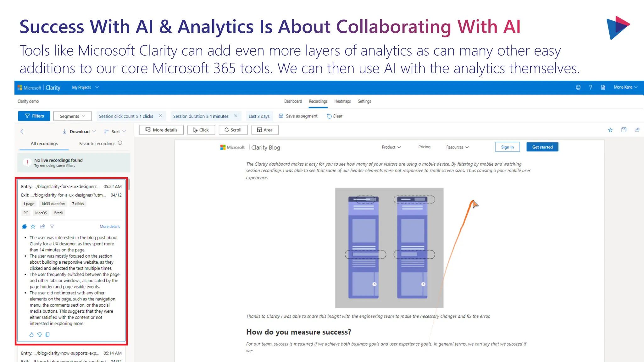Switch to the Heatmaps tab
The image size is (644, 362).
coord(342,101)
